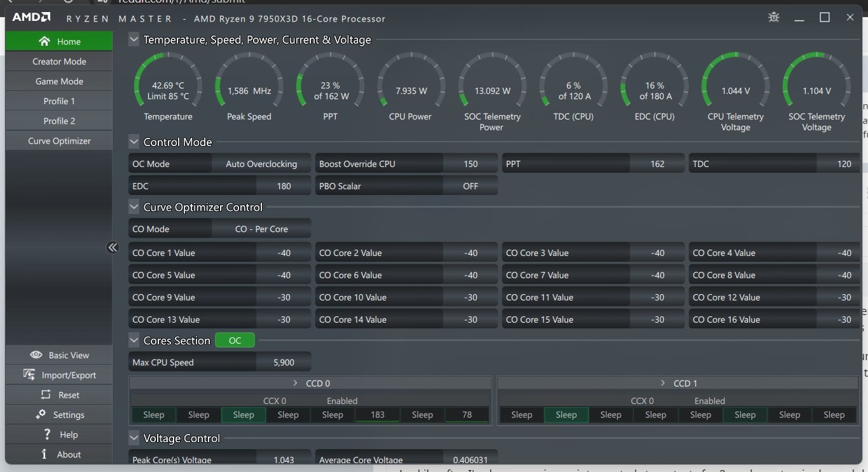Click the bug icon in the title bar
Viewport: 868px width, 472px height.
pos(773,17)
